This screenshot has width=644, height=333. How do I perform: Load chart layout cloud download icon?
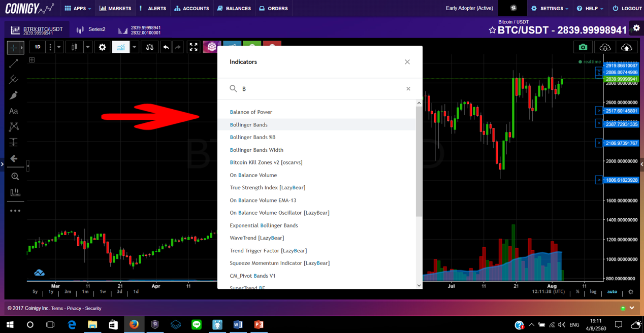(605, 47)
